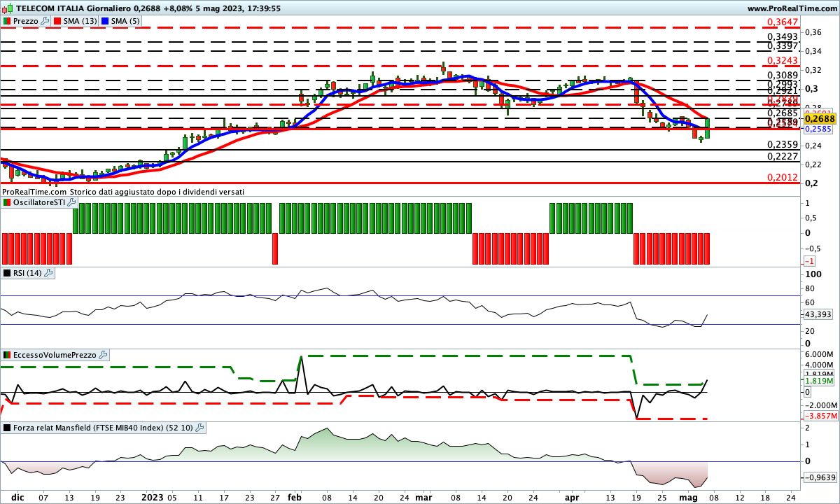
Task: Open the www.ProRealTime.com link
Action: click(792, 8)
